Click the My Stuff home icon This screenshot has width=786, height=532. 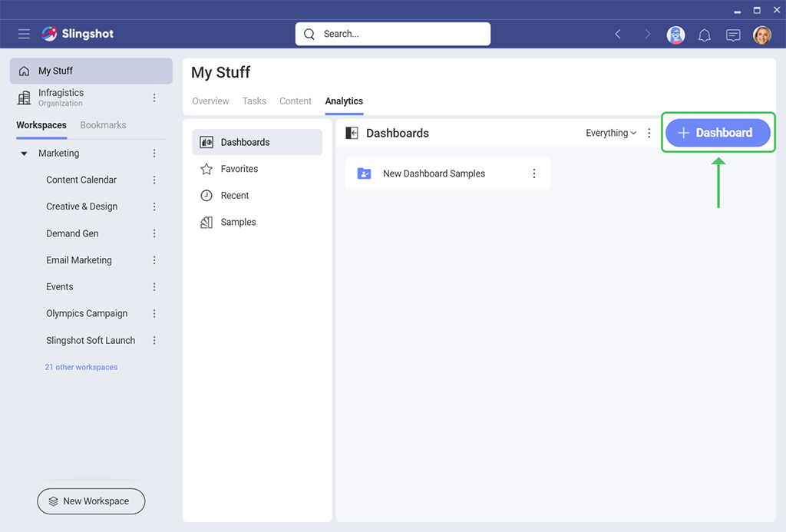pyautogui.click(x=24, y=71)
